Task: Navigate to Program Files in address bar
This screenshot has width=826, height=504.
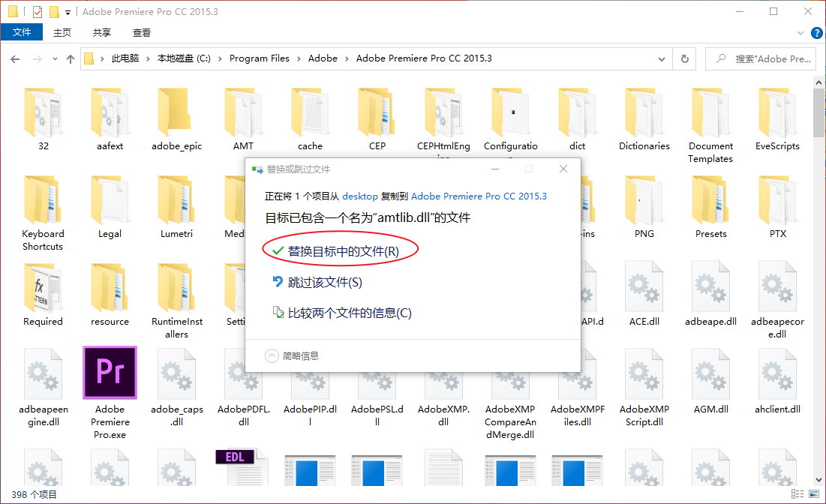Action: pyautogui.click(x=259, y=58)
